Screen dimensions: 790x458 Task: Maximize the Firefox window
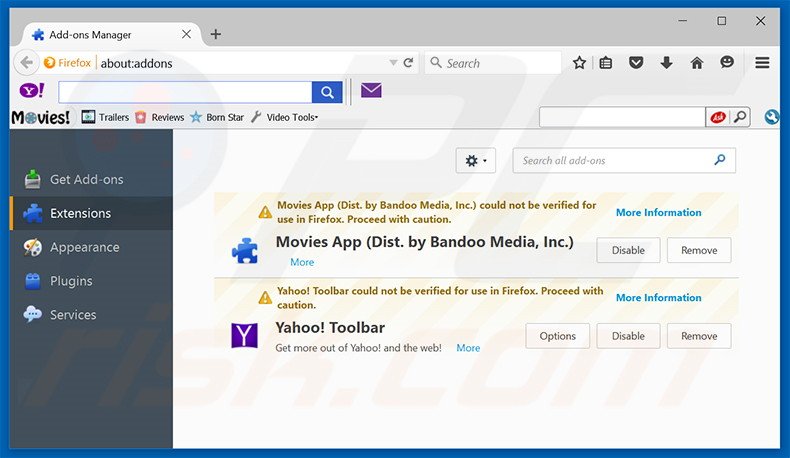point(721,21)
